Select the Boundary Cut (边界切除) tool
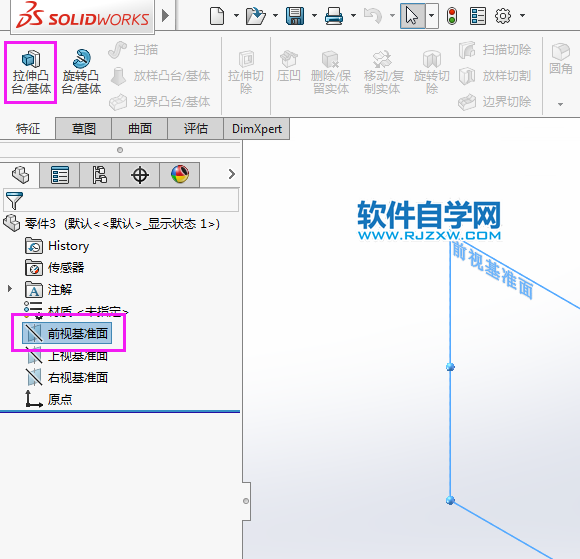This screenshot has height=559, width=580. (x=495, y=102)
